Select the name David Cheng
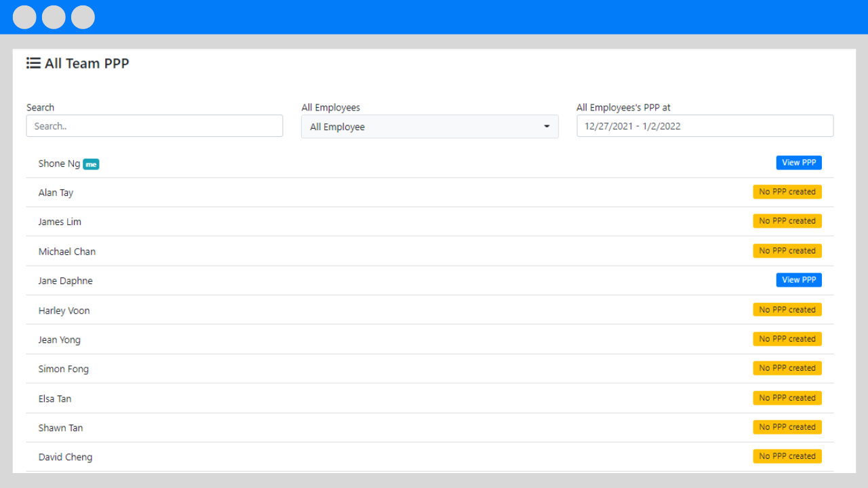Screen dimensions: 868x488 tap(65, 457)
